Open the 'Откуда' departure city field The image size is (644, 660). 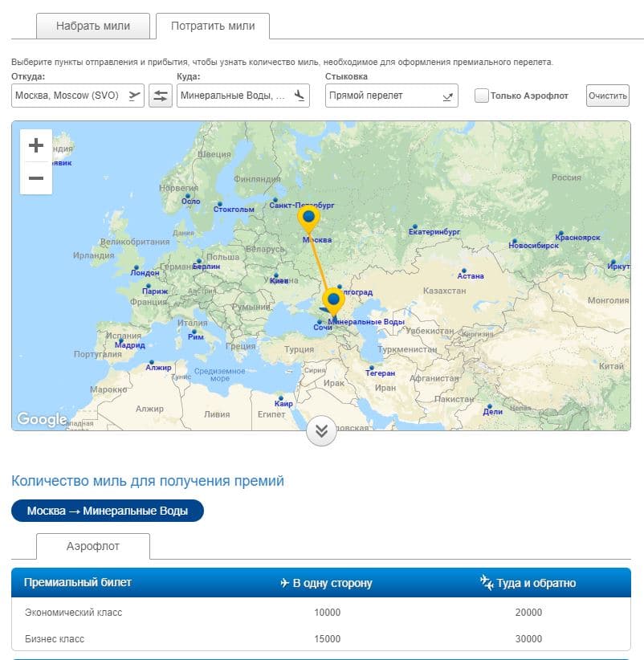[78, 96]
